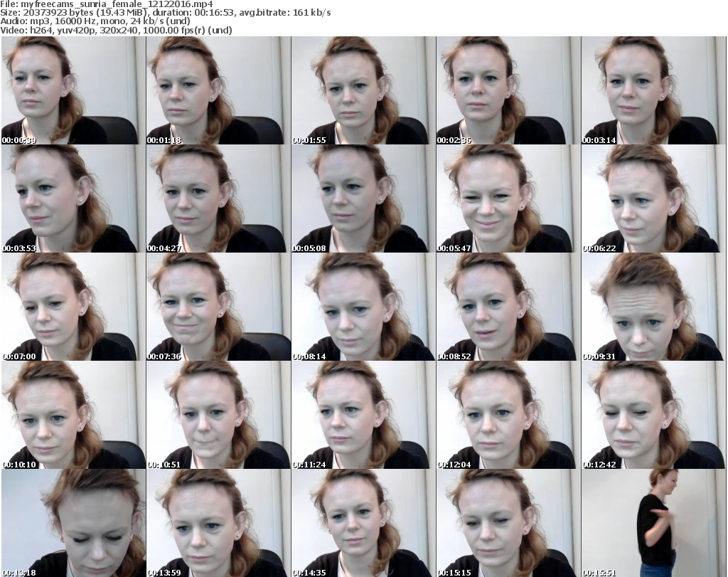Open the thumbnail stamped 00:05:47
728x577 pixels.
[508, 198]
